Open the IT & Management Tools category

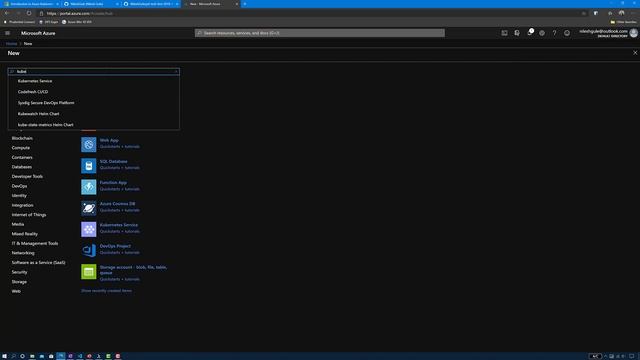(x=35, y=244)
